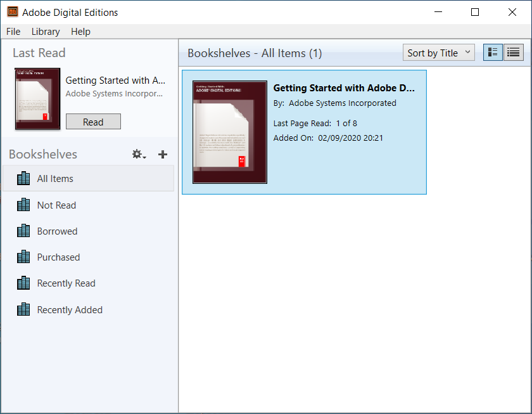Open the Help menu

pyautogui.click(x=80, y=32)
